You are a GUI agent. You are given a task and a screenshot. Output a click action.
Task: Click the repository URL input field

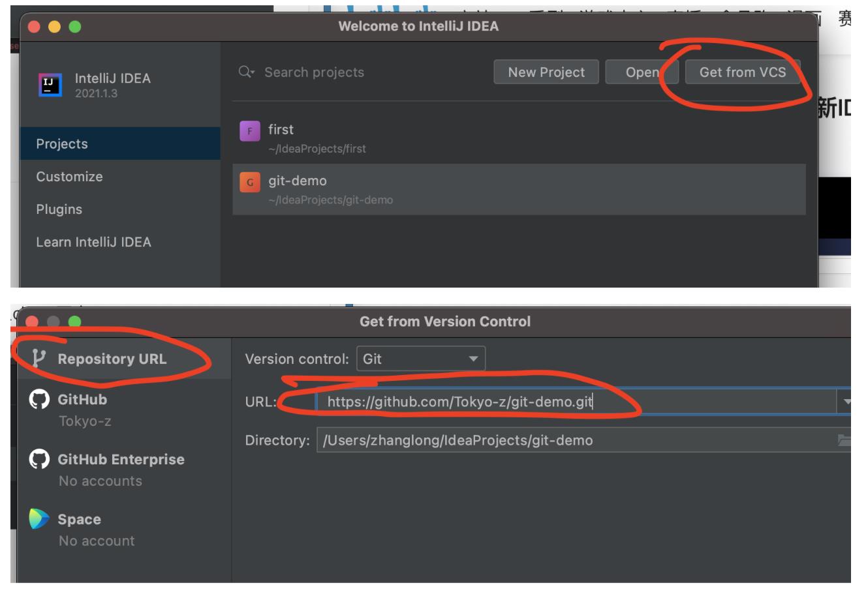point(577,401)
